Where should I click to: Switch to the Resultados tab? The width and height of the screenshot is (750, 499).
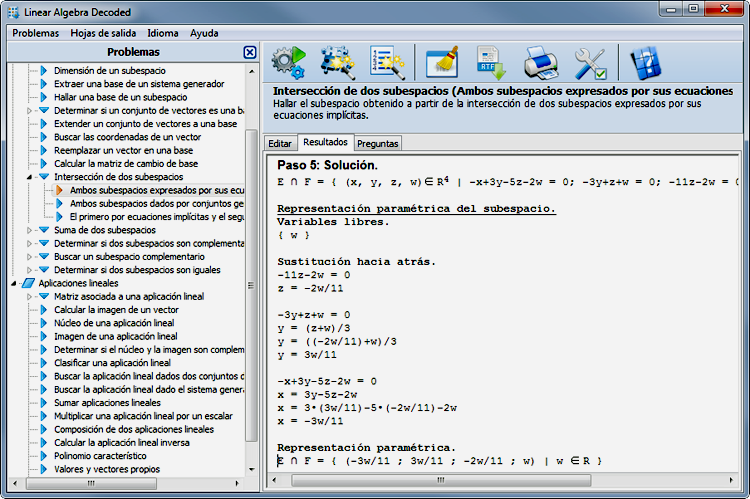[325, 142]
